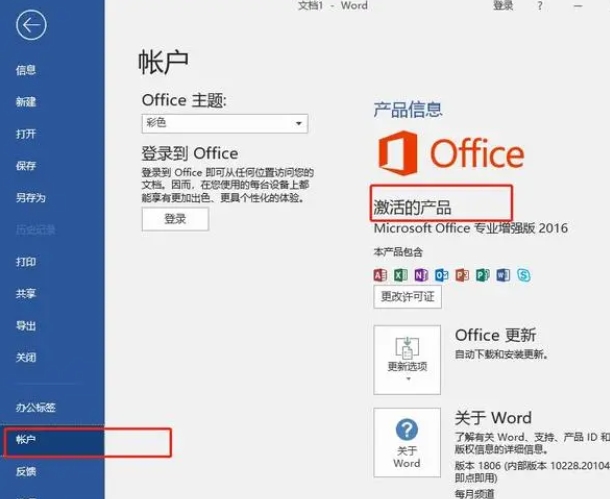Screen dimensions: 610x499
Task: Click the 本产品包含 label
Action: tap(398, 252)
